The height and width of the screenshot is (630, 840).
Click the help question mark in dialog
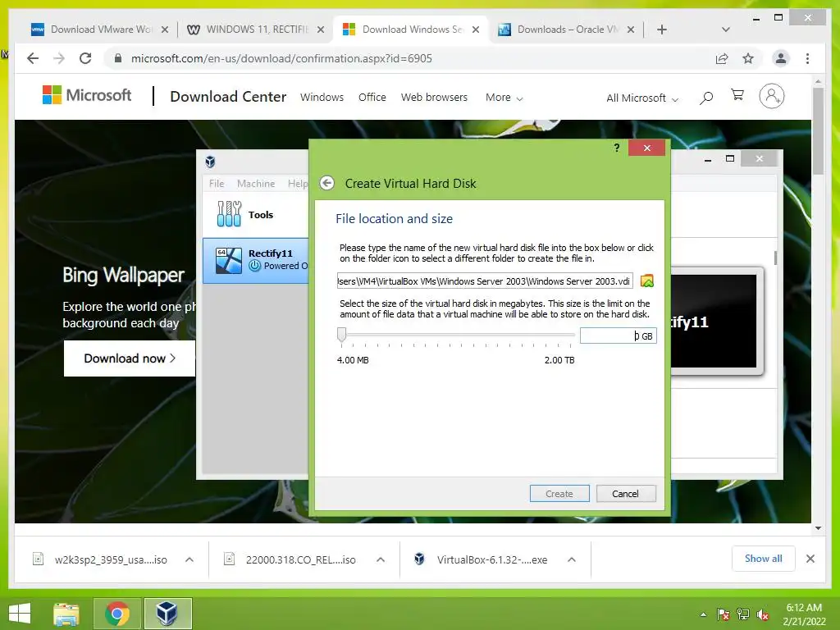tap(617, 148)
